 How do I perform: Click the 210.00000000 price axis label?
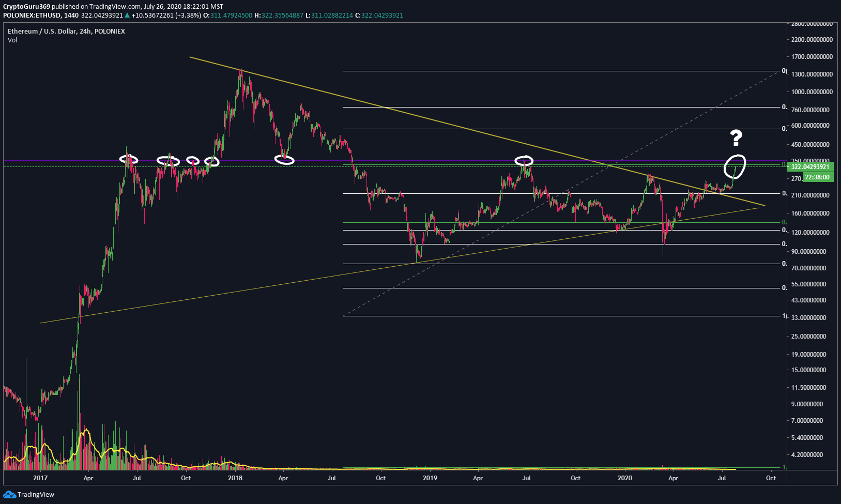pos(811,195)
